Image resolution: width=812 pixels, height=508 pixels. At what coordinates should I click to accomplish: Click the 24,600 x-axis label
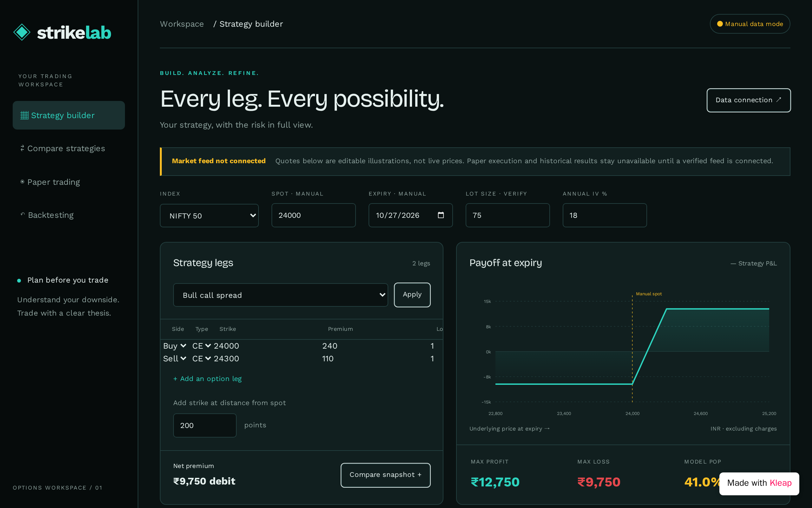coord(701,414)
